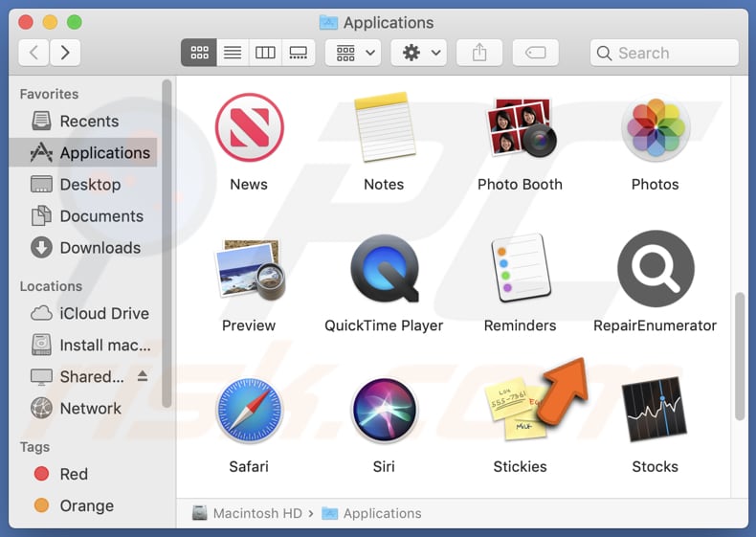Click the Stickies name label
Image resolution: width=756 pixels, height=537 pixels.
click(x=520, y=466)
